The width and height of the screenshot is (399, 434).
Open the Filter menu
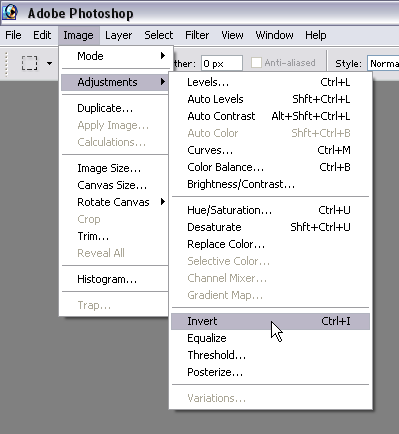coord(197,35)
